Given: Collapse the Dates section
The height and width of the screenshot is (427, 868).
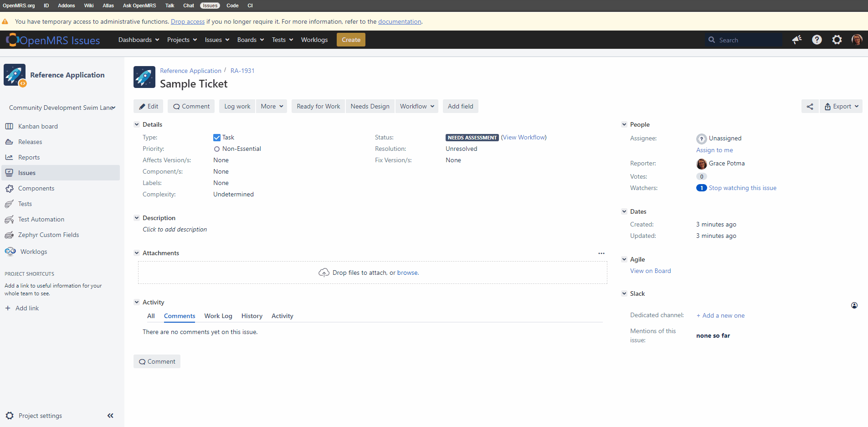Looking at the screenshot, I should pyautogui.click(x=624, y=211).
